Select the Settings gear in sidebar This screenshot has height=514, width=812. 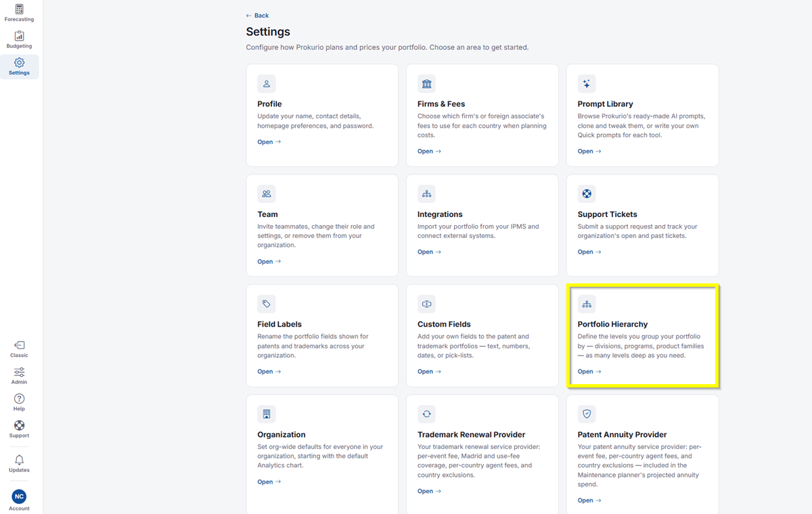[x=19, y=66]
